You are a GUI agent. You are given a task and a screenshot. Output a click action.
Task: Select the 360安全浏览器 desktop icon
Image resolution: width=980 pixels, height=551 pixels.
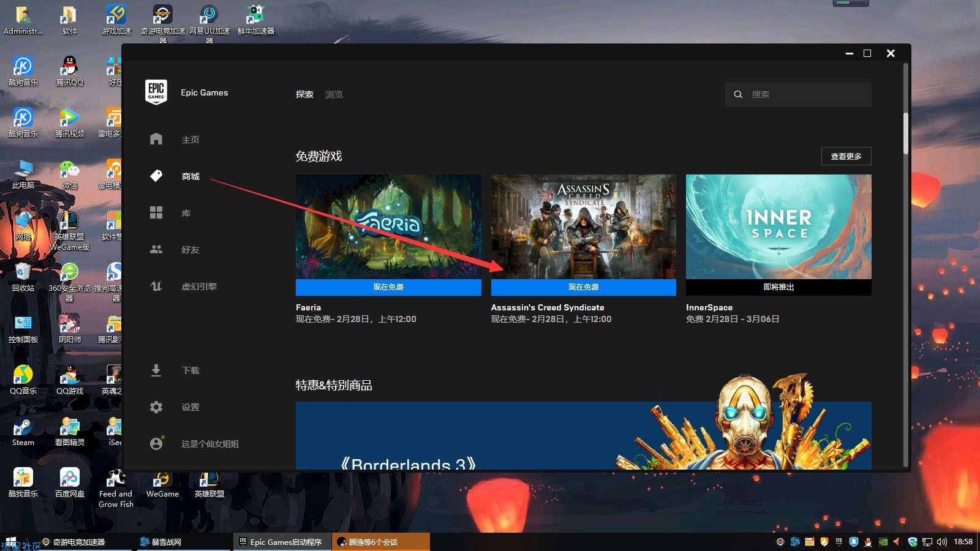69,282
